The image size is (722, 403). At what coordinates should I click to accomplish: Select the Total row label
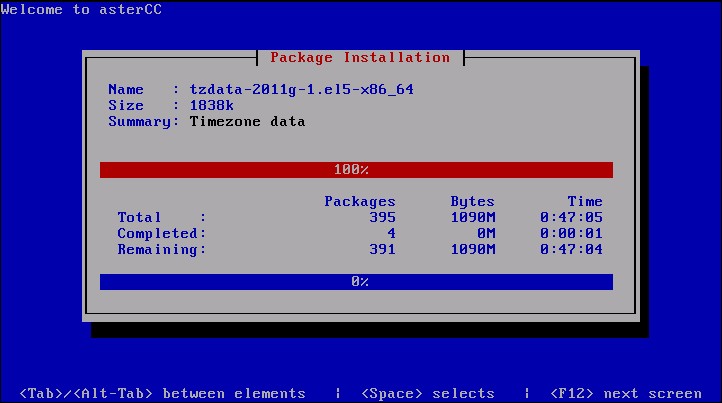tap(140, 217)
